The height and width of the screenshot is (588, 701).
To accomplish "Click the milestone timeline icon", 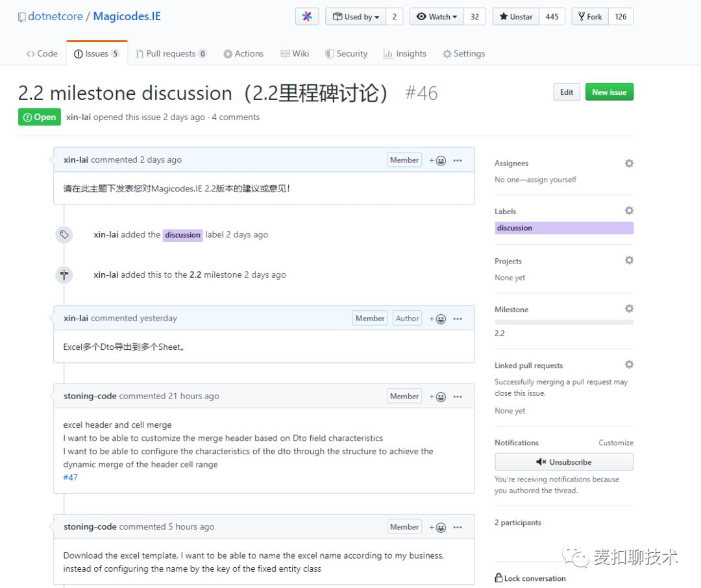I will [x=64, y=275].
